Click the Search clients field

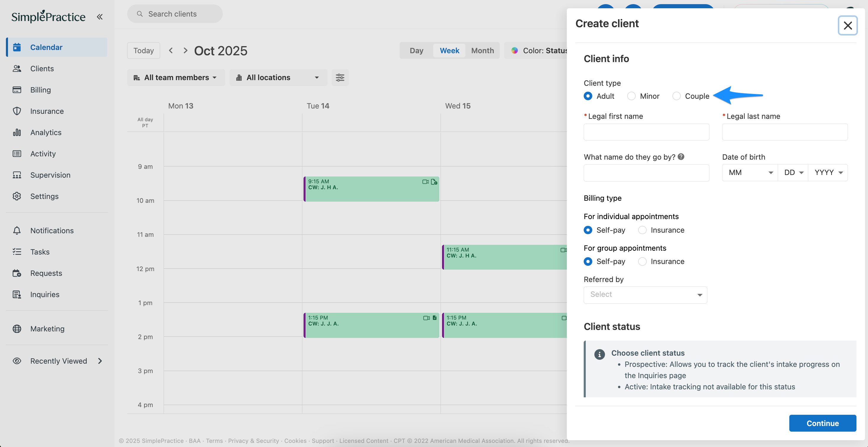(x=175, y=14)
